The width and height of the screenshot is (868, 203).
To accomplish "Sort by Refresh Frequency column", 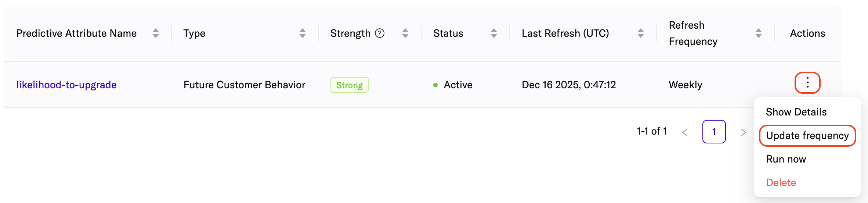I will 759,33.
